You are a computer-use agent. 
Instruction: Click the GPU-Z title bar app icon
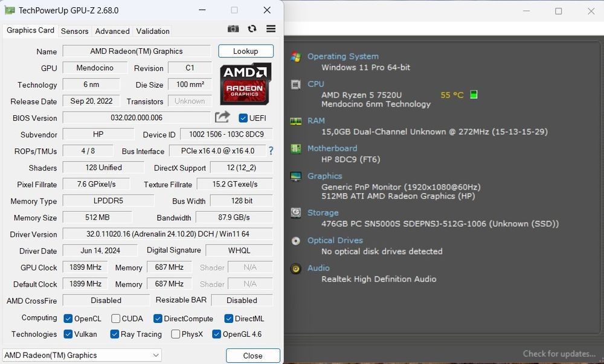(x=9, y=10)
